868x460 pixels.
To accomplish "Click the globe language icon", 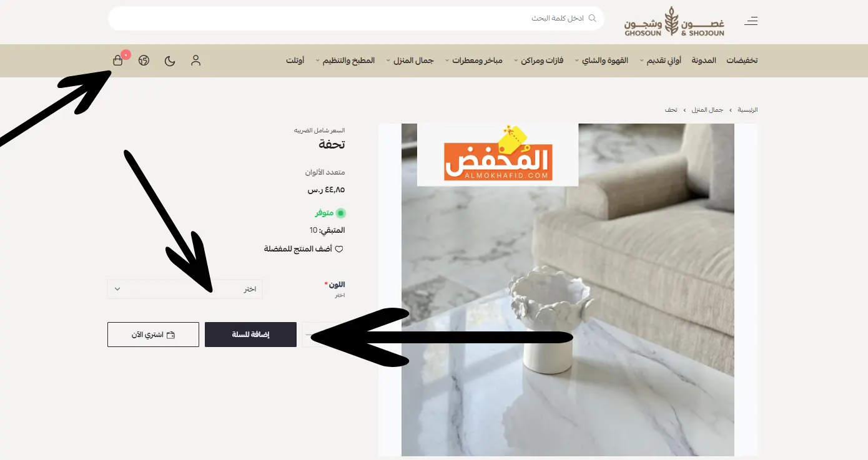I will point(144,61).
